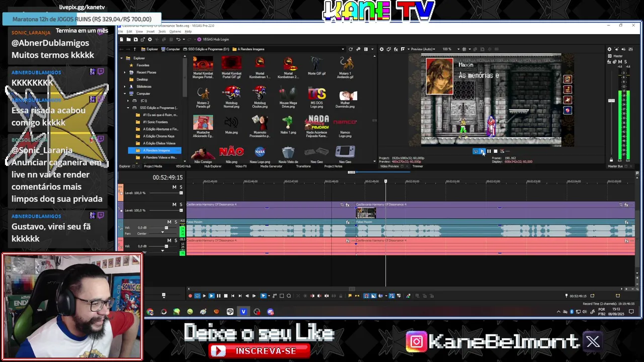
Task: Toggle Loop Playback in Video Preview
Action: pyautogui.click(x=475, y=151)
